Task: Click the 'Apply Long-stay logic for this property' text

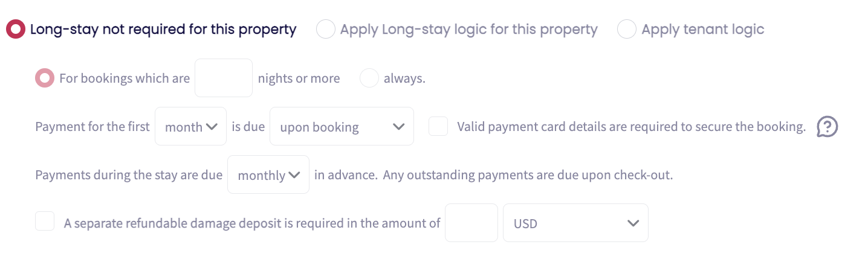Action: [468, 29]
